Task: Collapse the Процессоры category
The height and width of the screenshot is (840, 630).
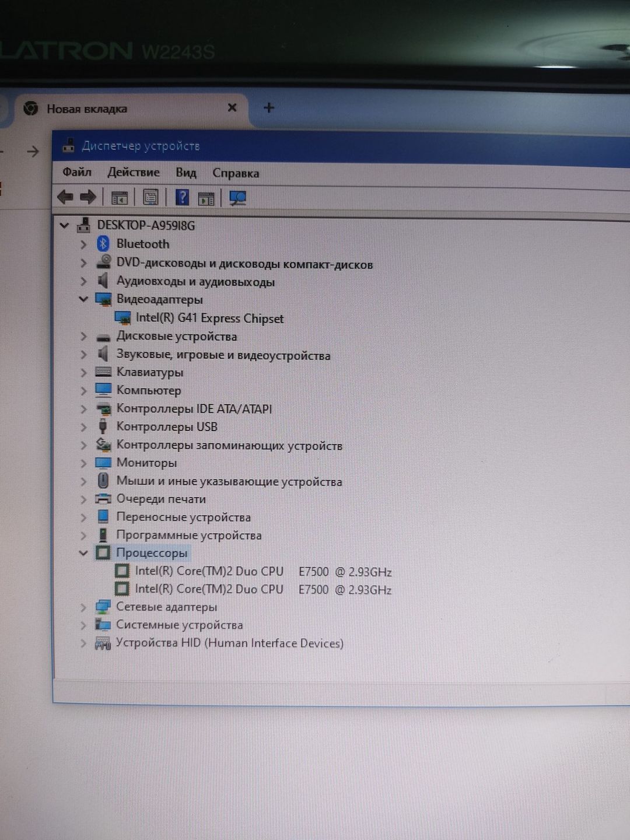Action: click(83, 553)
